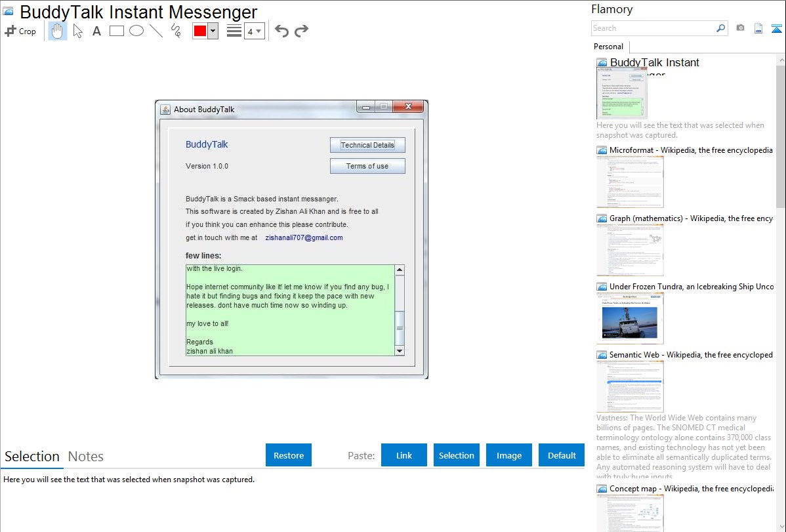Screen dimensions: 786x532
Task: Open the Microformat Wikipedia snapshot thumbnail
Action: [x=630, y=182]
